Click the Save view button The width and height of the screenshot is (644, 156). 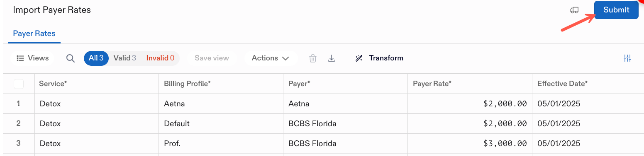pos(212,58)
